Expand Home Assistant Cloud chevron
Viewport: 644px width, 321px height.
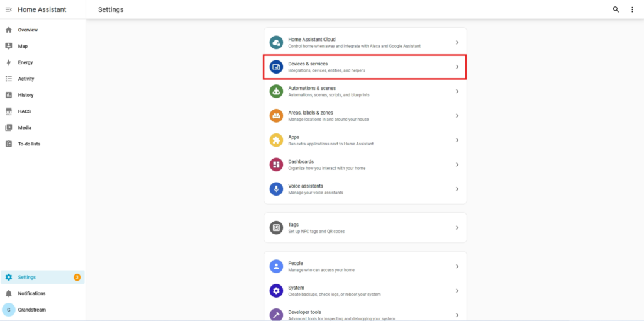457,42
